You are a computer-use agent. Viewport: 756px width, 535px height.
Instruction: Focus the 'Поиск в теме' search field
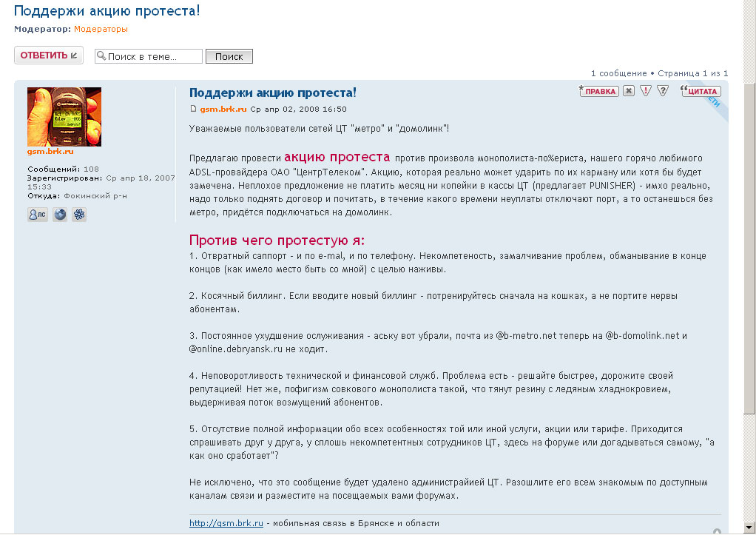(x=153, y=56)
